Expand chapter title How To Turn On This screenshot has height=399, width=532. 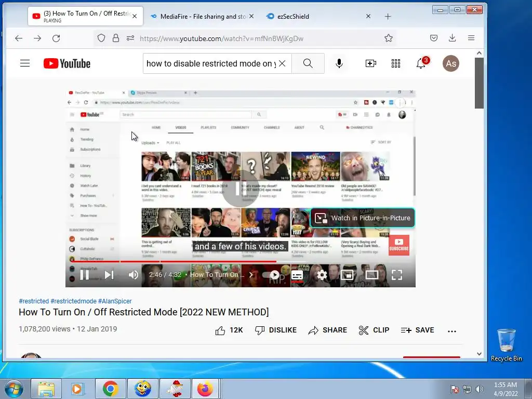coord(222,274)
